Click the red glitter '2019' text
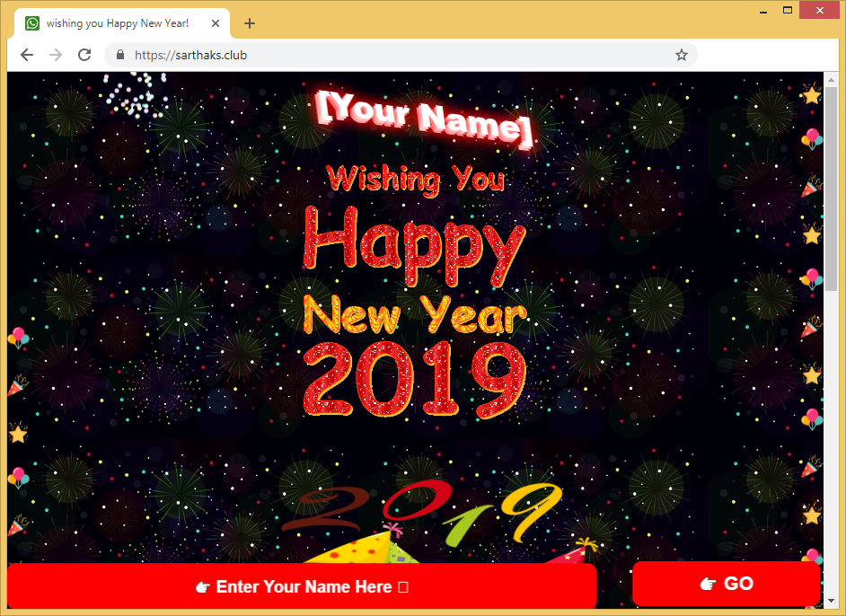Image resolution: width=846 pixels, height=616 pixels. (414, 379)
